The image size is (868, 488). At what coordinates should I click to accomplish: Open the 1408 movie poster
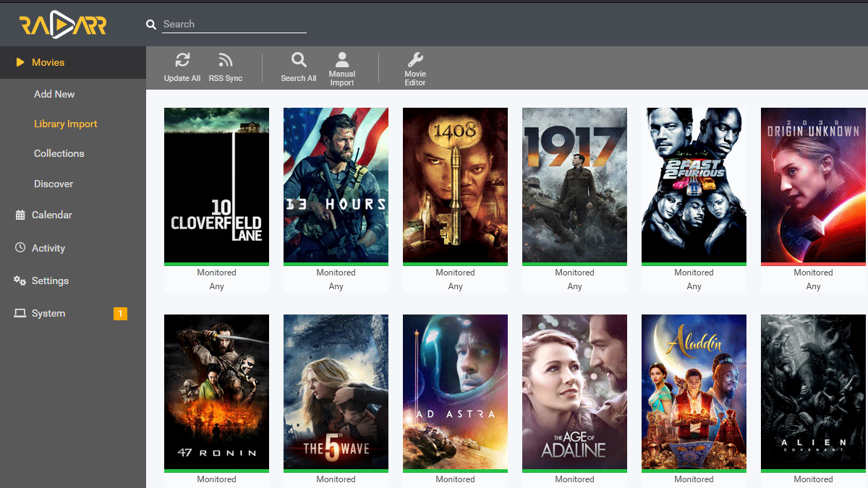(x=455, y=185)
